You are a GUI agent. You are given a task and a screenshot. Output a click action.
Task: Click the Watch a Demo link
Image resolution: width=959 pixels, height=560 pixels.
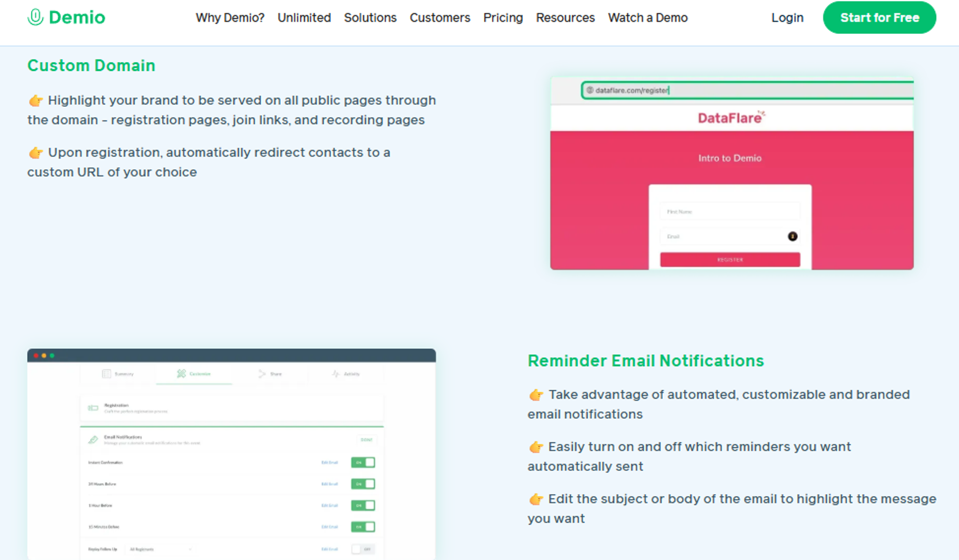click(x=648, y=18)
